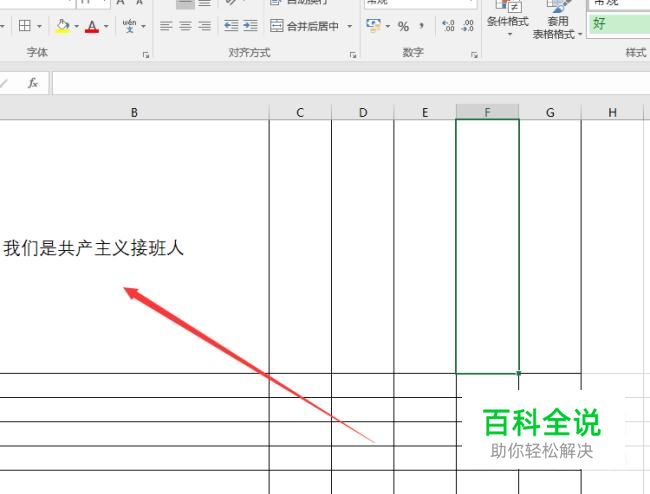
Task: Apply accounting number format
Action: pos(373,26)
